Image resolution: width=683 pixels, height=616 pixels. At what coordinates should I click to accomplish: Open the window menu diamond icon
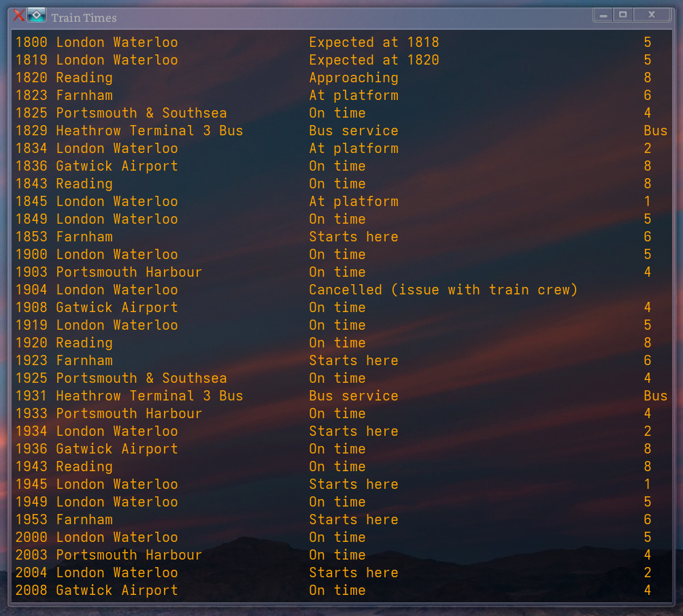[x=37, y=16]
